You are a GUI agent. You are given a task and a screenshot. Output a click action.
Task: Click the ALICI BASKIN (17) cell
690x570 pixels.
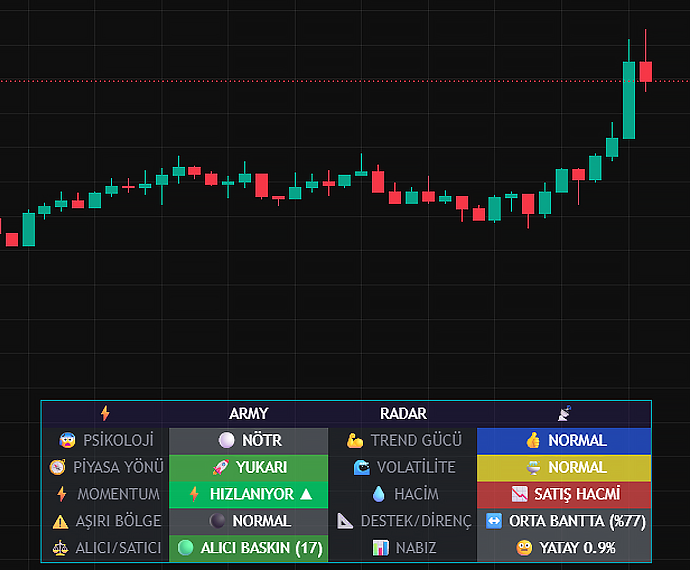(249, 548)
